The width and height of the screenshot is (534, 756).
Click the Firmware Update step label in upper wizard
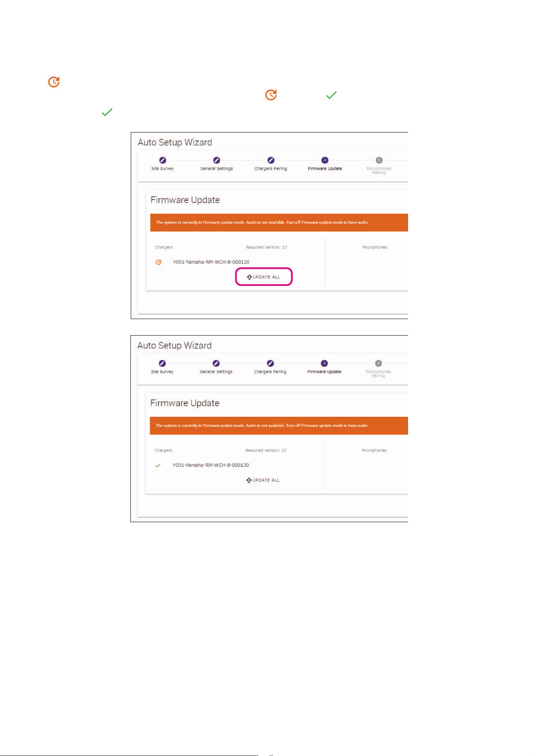325,169
